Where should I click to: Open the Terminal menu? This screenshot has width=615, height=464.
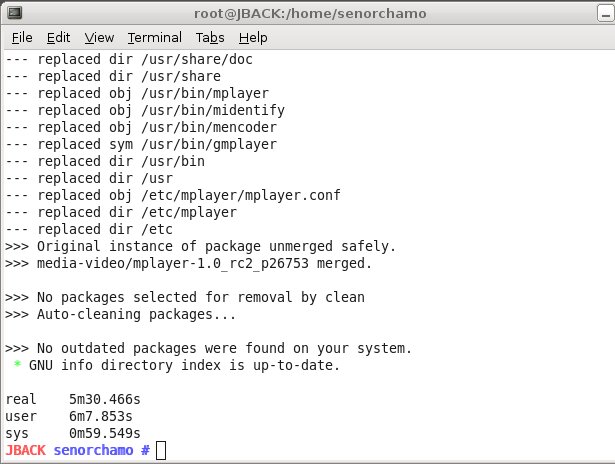155,38
